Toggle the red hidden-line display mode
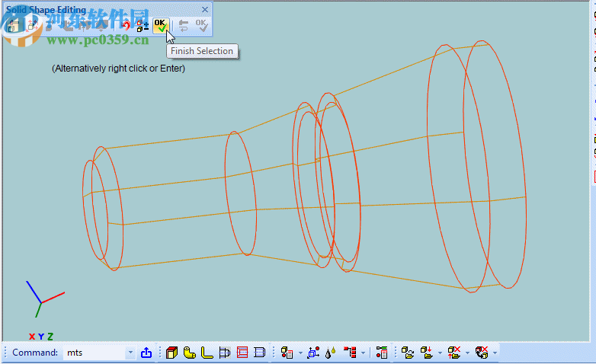Image resolution: width=596 pixels, height=364 pixels. (242, 353)
